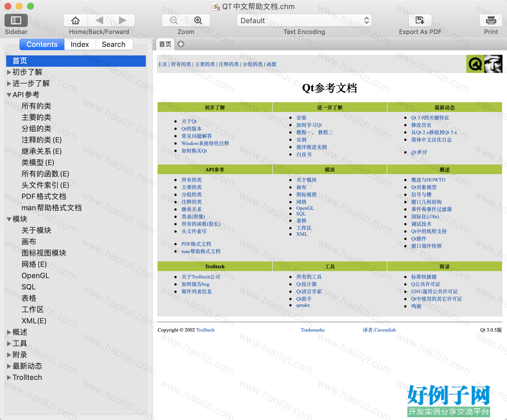Open the Window系统特性注释 link
Viewport: 507px width, 420px height.
(x=205, y=143)
